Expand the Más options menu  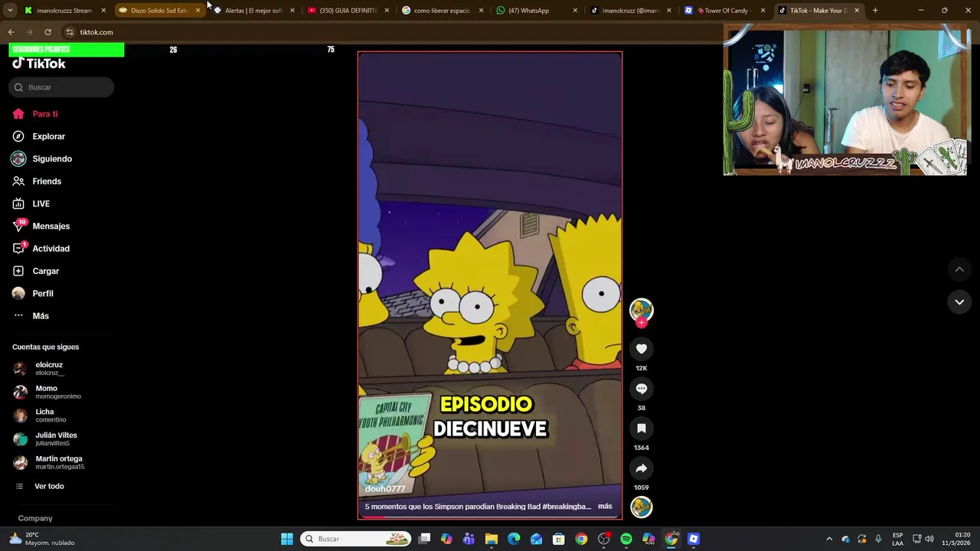(31, 316)
